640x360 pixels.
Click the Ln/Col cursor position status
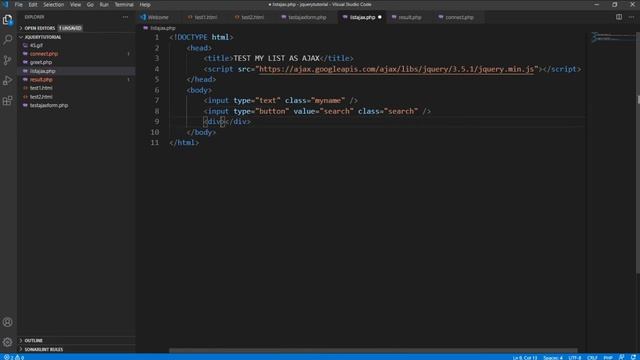tap(525, 358)
